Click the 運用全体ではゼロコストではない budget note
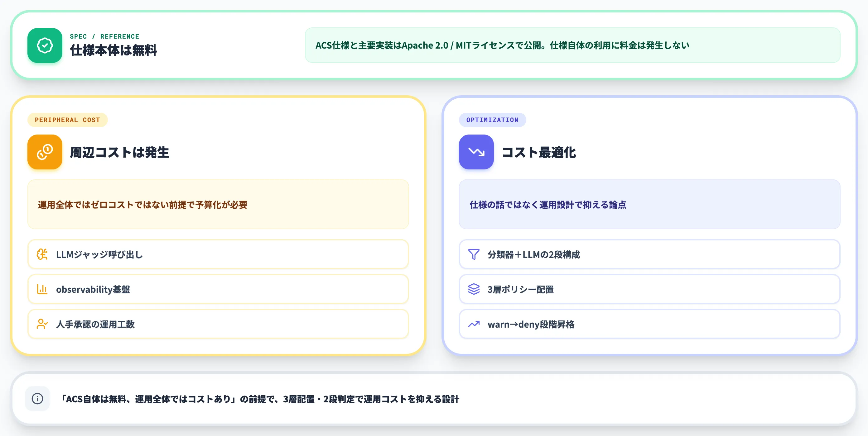Image resolution: width=868 pixels, height=436 pixels. pos(218,204)
